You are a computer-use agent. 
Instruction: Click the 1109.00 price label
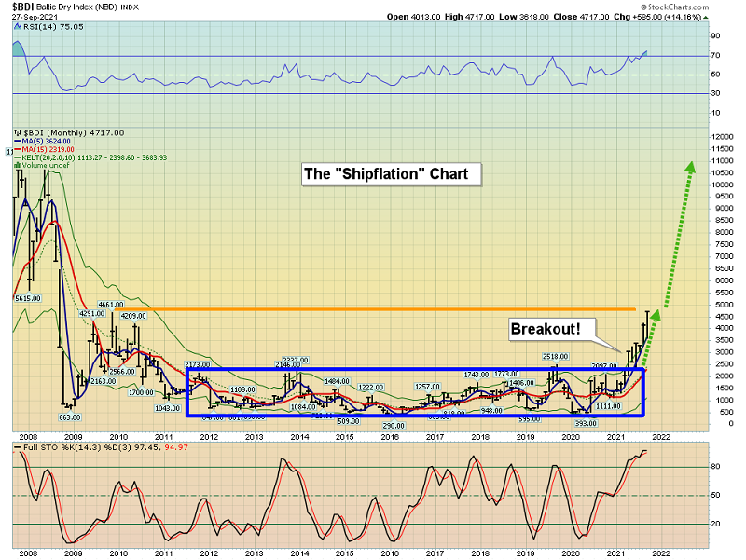point(242,389)
